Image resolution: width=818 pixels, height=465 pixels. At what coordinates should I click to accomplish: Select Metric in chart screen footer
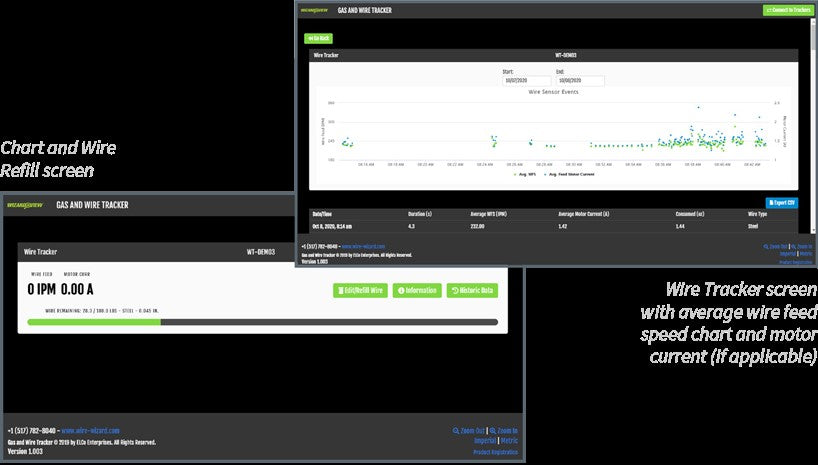click(x=806, y=254)
